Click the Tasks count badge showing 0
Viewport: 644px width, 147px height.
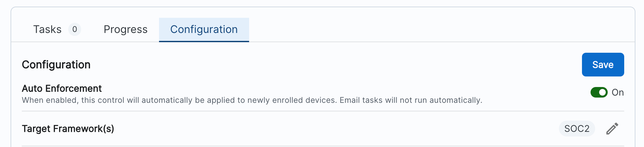point(75,29)
